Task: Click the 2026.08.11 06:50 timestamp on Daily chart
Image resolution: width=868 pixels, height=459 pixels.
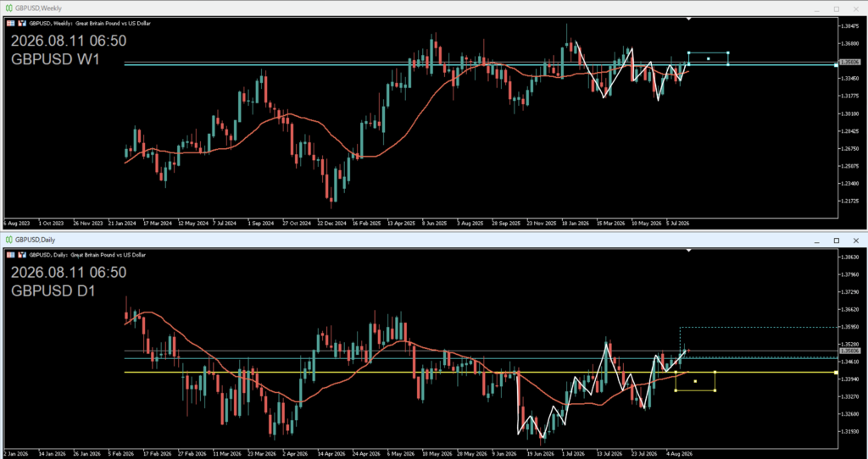Action: click(69, 273)
